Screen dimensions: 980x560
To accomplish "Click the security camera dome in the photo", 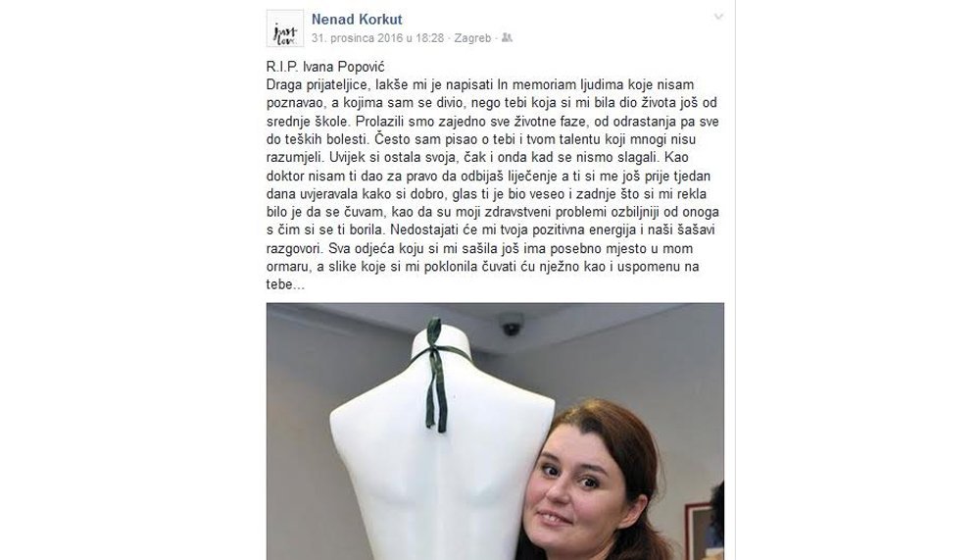I will [x=511, y=325].
